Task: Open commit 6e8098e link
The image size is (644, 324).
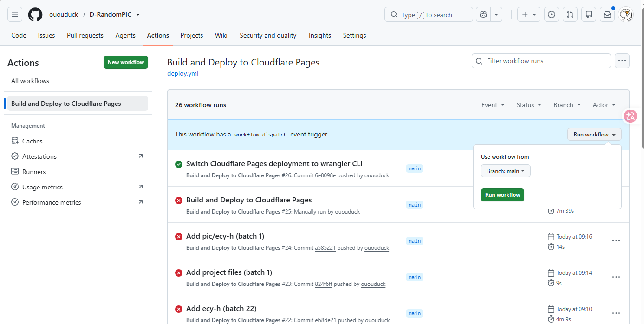Action: [325, 175]
